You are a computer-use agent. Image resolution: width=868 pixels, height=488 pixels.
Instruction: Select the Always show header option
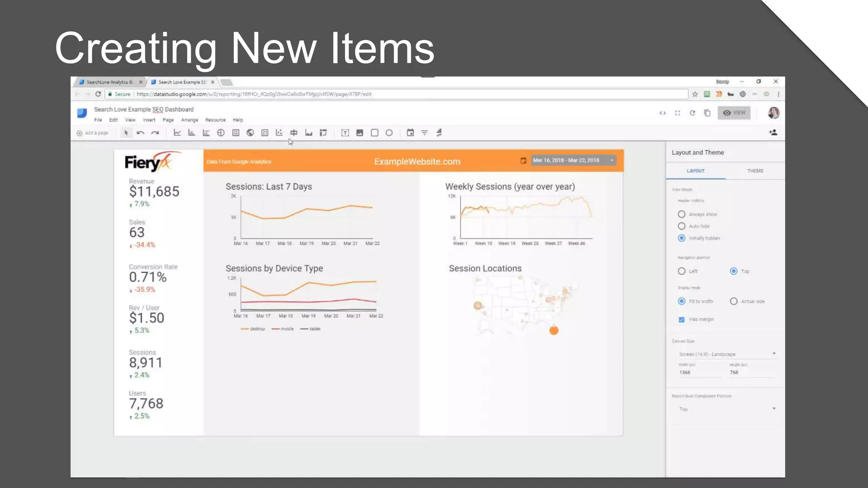[682, 214]
